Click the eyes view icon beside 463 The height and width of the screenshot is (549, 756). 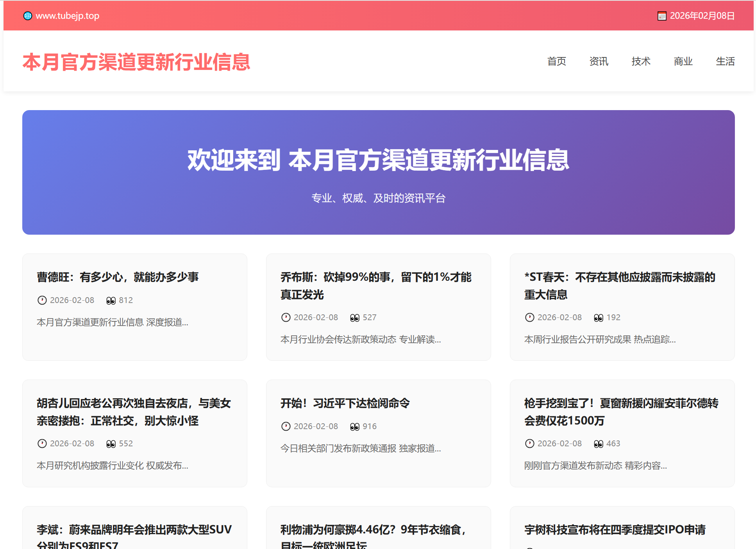(x=599, y=444)
